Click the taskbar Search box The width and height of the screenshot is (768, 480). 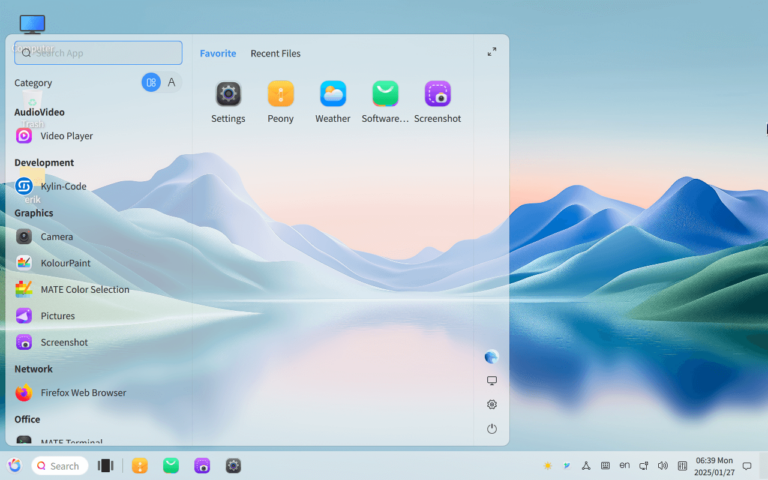pos(60,466)
